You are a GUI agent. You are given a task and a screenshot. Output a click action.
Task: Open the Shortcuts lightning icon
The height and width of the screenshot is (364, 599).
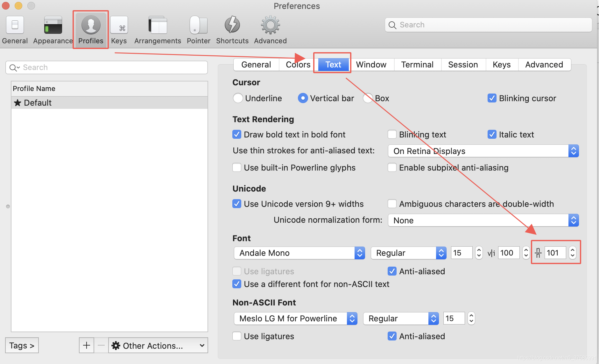pyautogui.click(x=232, y=25)
